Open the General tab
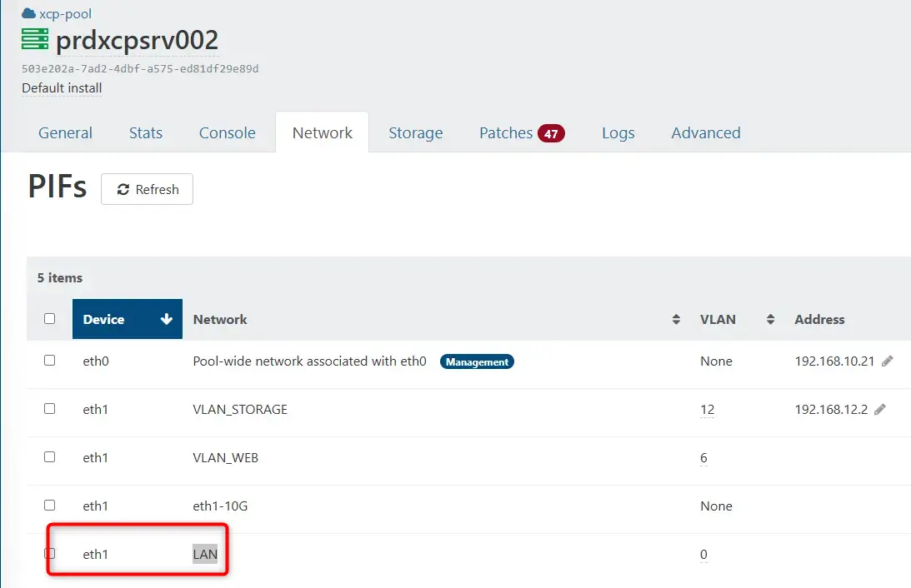This screenshot has width=911, height=588. coord(65,133)
